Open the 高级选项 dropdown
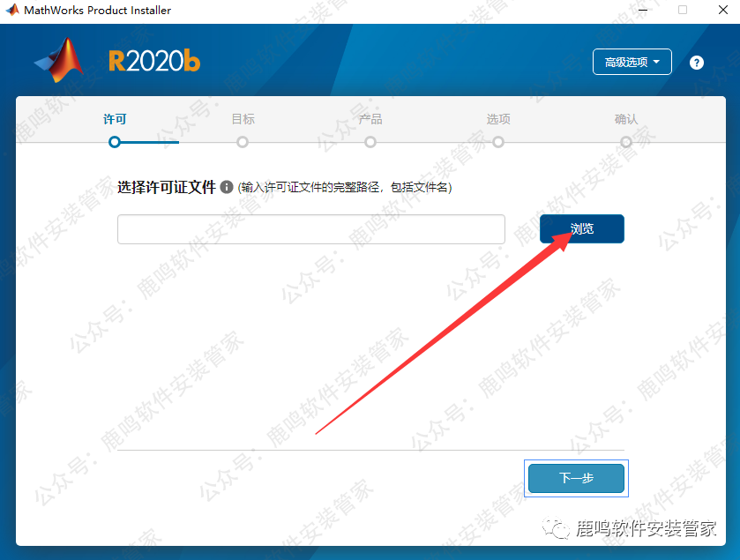Viewport: 740px width, 560px height. coord(632,62)
